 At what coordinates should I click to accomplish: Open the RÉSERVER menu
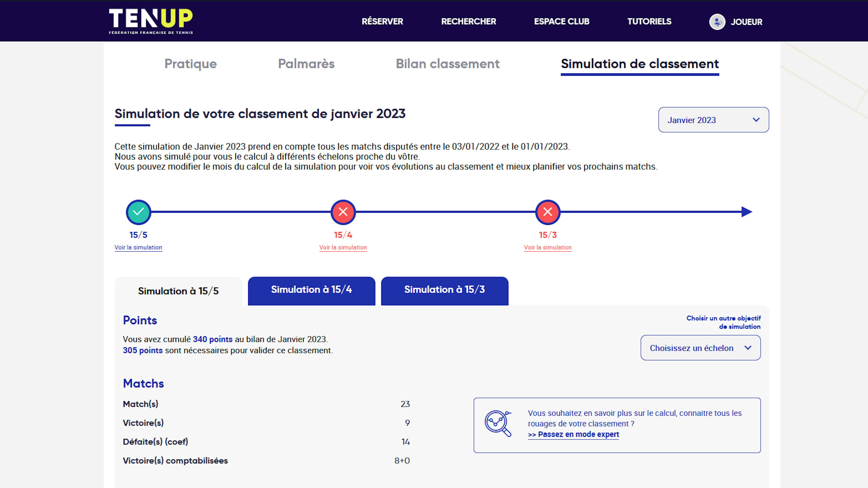tap(382, 21)
